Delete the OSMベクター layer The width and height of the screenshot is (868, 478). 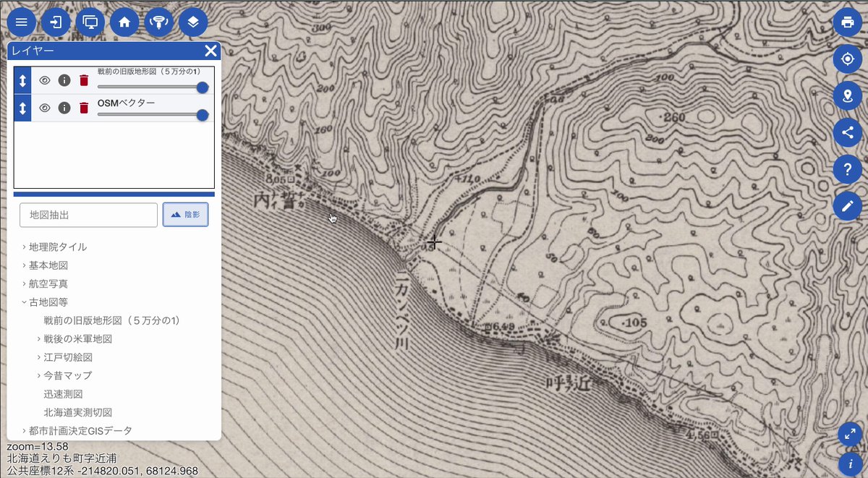[x=84, y=108]
